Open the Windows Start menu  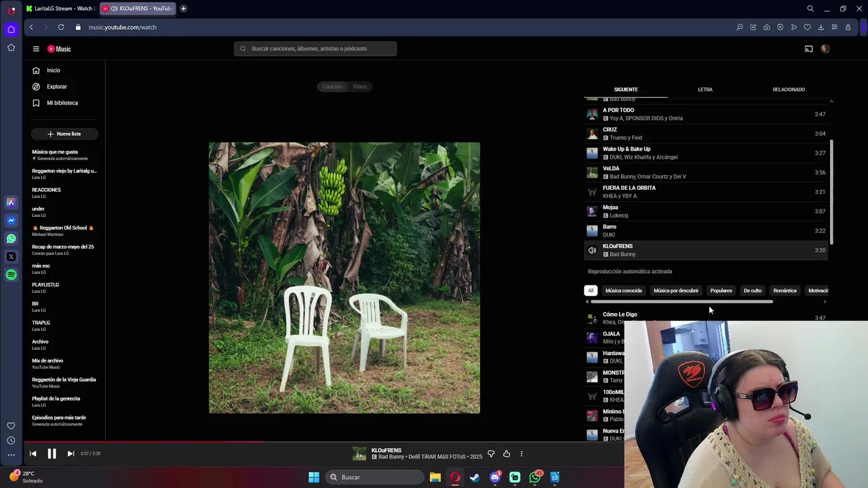click(313, 477)
